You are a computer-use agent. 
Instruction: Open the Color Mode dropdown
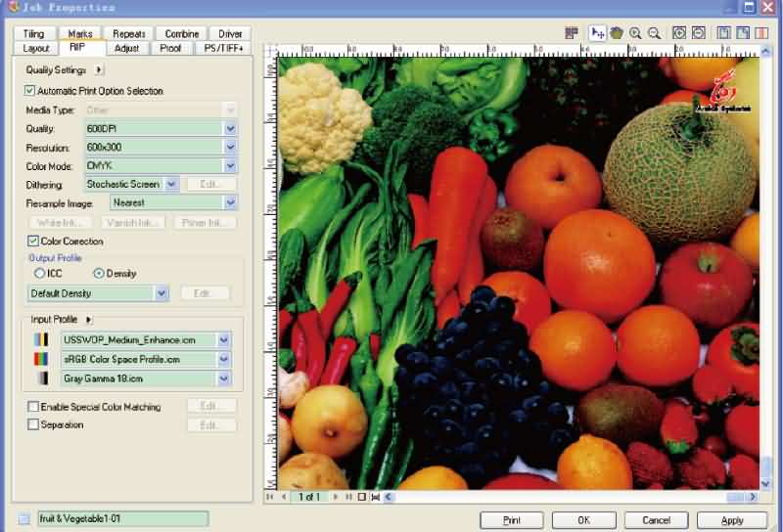tap(230, 165)
